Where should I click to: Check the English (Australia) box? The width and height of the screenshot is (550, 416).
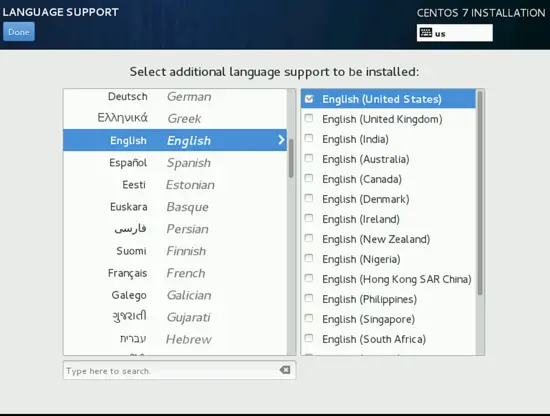[x=309, y=158]
